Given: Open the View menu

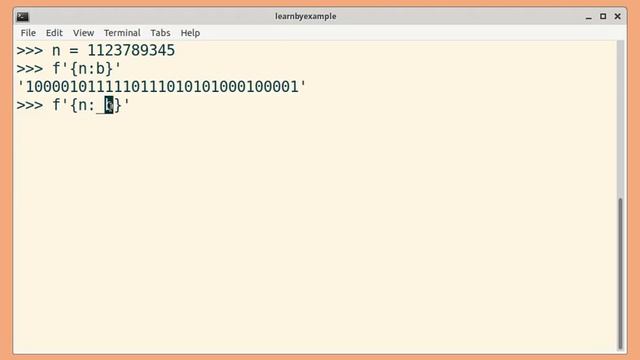Looking at the screenshot, I should 83,33.
